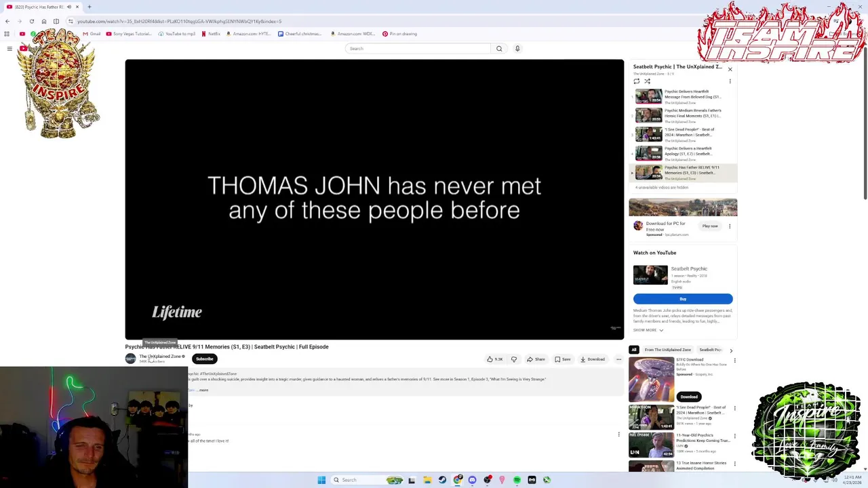Click the YouTube search field
Screen dimensions: 868x488
tap(418, 49)
